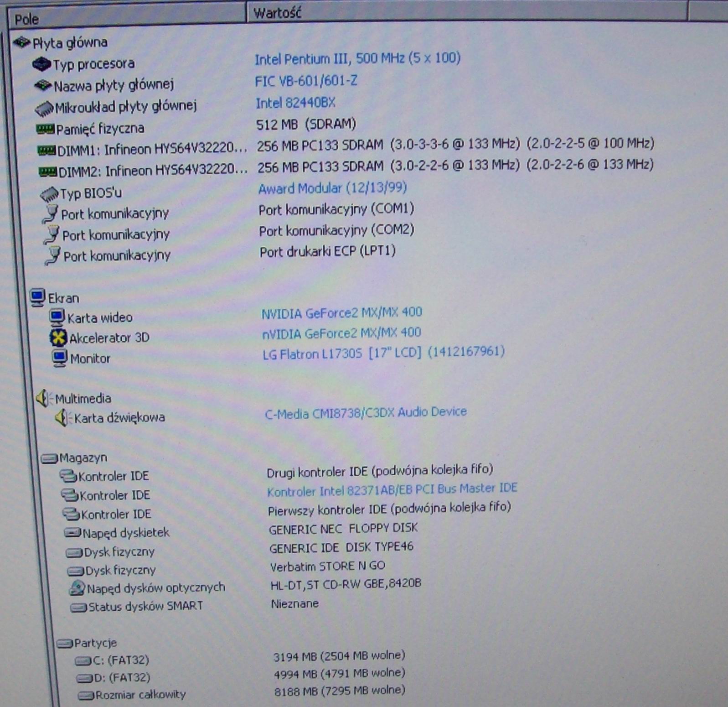Select the HL-DT-ST CD-RW GCE-8420B value
Image resolution: width=728 pixels, height=707 pixels.
pos(346,584)
